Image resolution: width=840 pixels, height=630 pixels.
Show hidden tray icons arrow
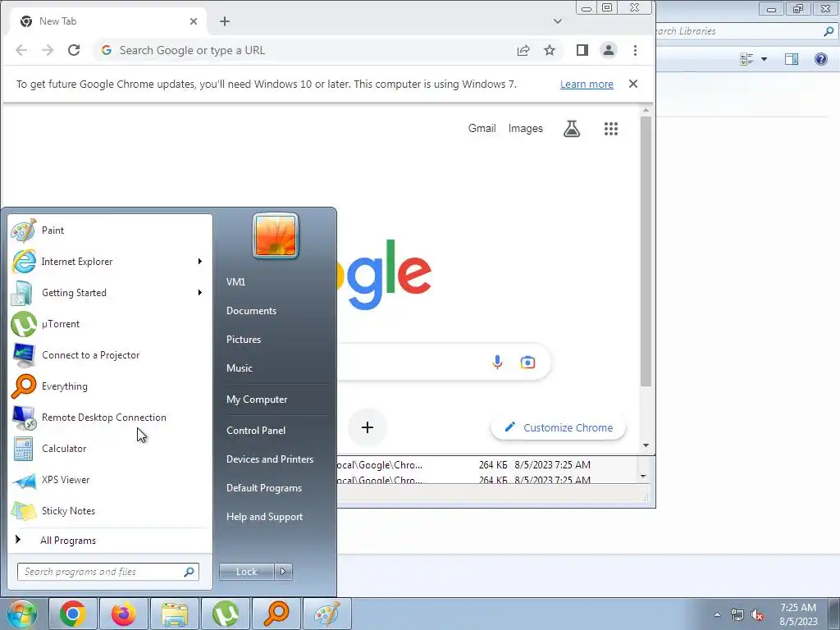717,615
